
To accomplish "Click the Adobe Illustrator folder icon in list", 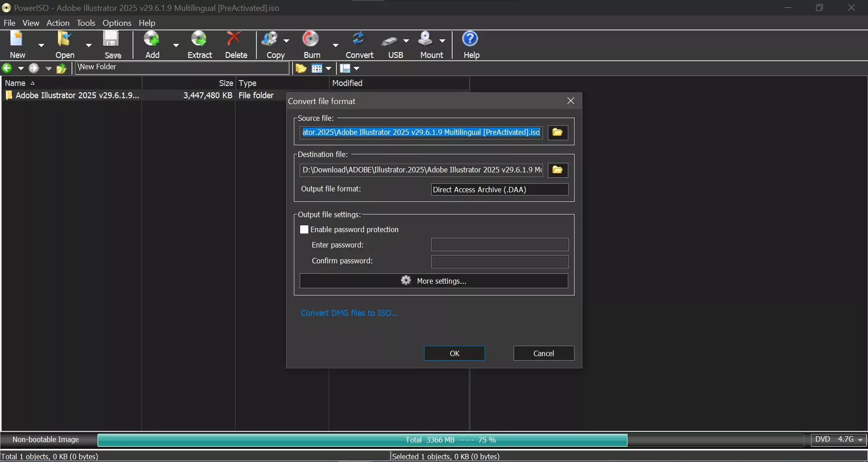I will click(x=9, y=95).
